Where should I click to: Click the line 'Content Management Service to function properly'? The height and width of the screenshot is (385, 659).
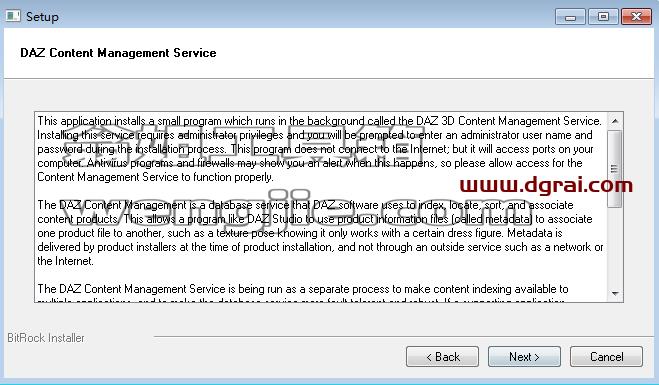pyautogui.click(x=155, y=177)
